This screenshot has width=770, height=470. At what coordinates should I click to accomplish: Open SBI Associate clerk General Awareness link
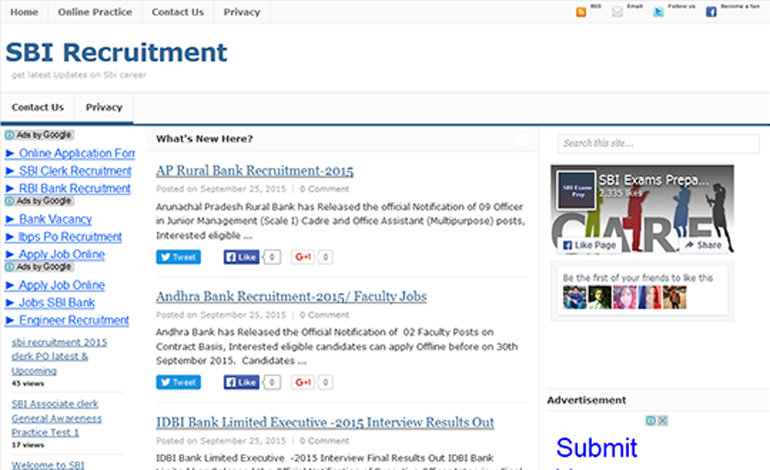(x=56, y=418)
